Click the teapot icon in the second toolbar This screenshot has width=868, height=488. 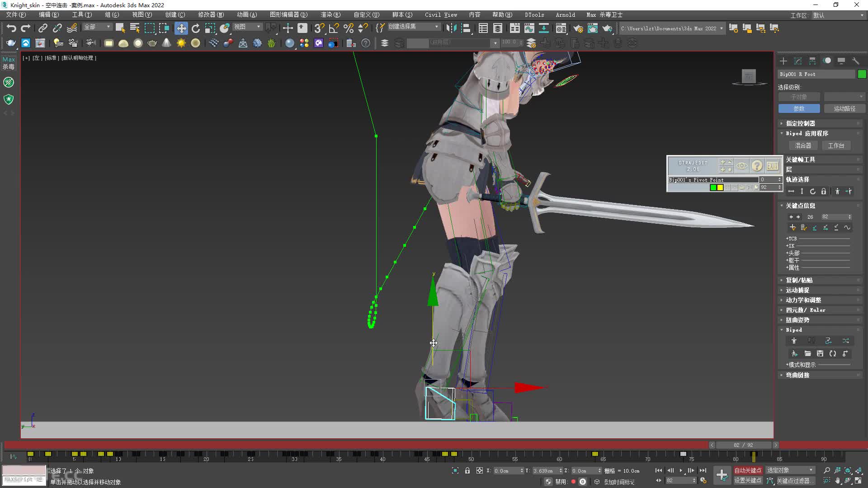pyautogui.click(x=152, y=43)
